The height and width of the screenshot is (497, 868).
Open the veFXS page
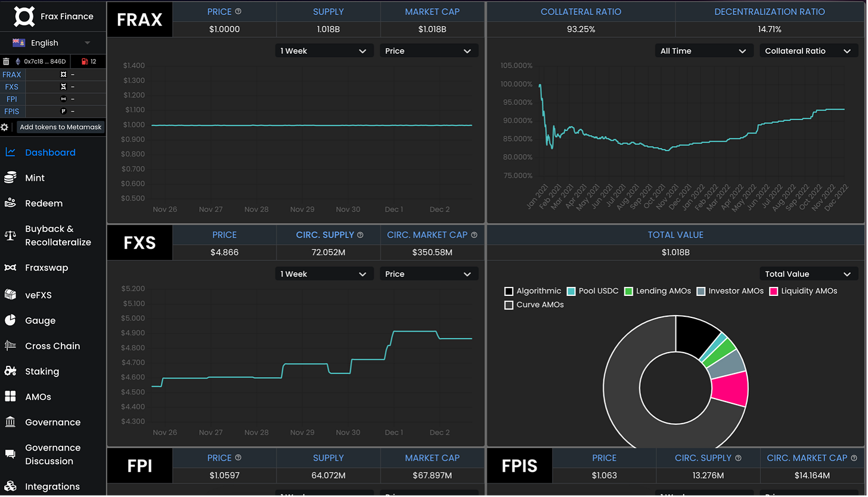[38, 295]
